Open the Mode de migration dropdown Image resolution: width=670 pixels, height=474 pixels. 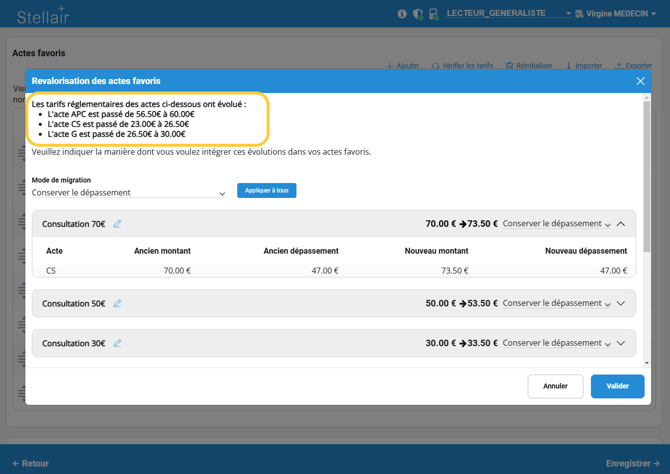click(x=128, y=193)
